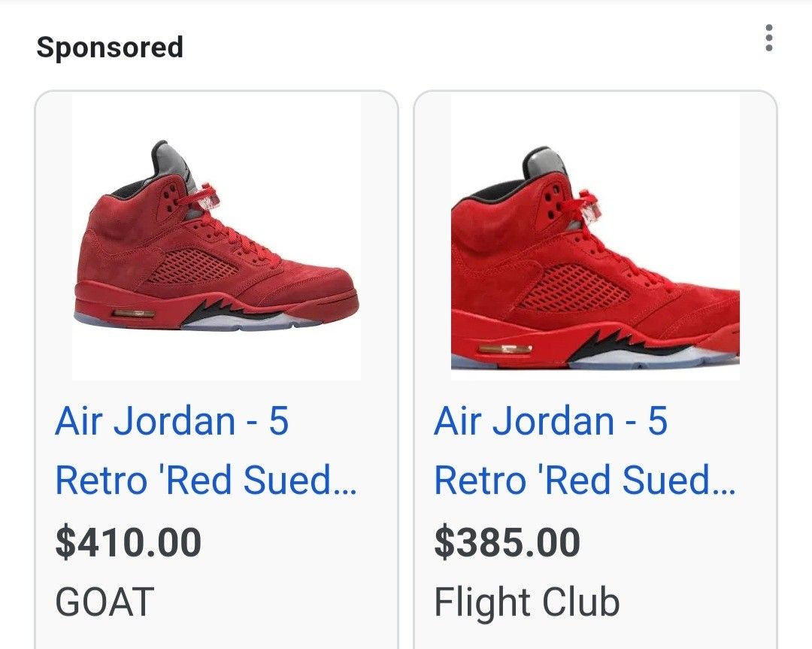This screenshot has height=649, width=812.
Task: Select the $385.00 price
Action: coord(507,542)
